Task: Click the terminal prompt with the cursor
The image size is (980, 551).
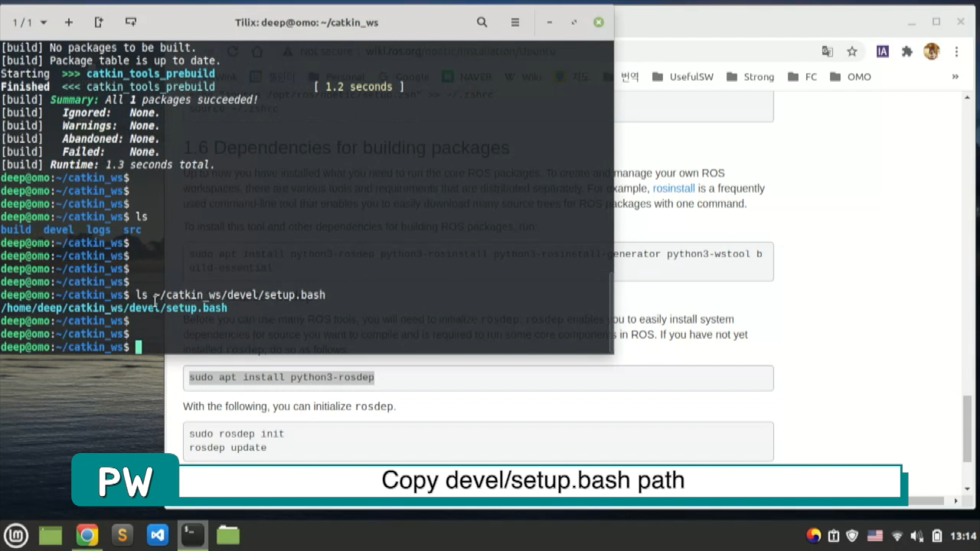Action: pyautogui.click(x=71, y=347)
